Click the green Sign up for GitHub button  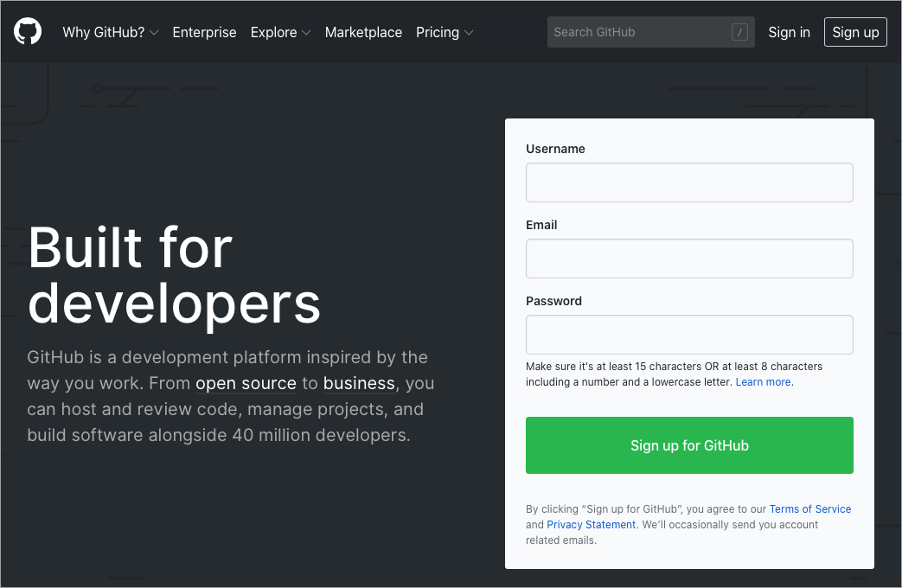click(x=689, y=445)
